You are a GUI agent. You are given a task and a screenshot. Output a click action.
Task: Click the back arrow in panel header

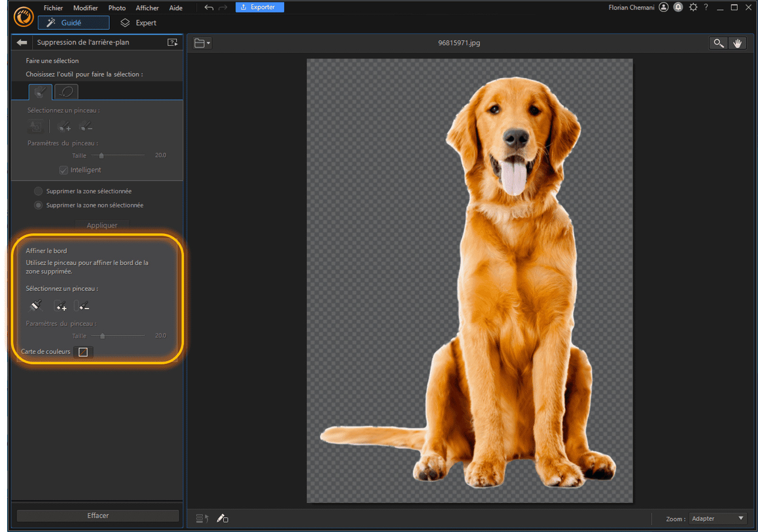click(22, 43)
